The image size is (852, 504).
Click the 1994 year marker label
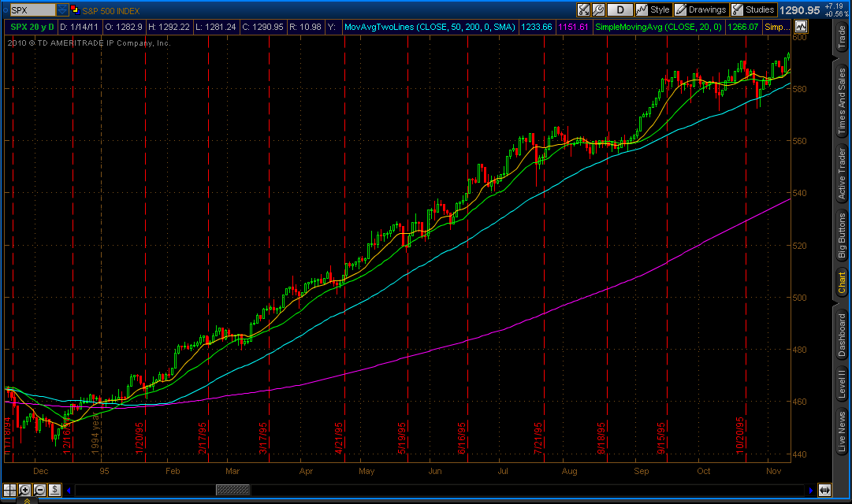click(95, 434)
